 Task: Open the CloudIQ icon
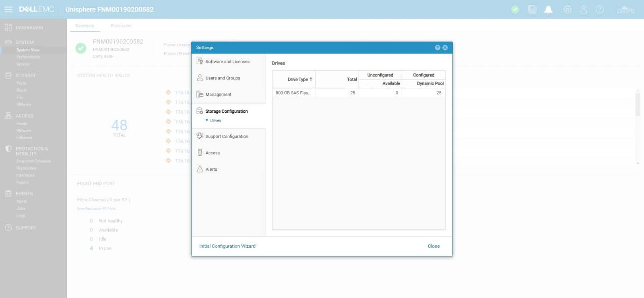coord(625,9)
